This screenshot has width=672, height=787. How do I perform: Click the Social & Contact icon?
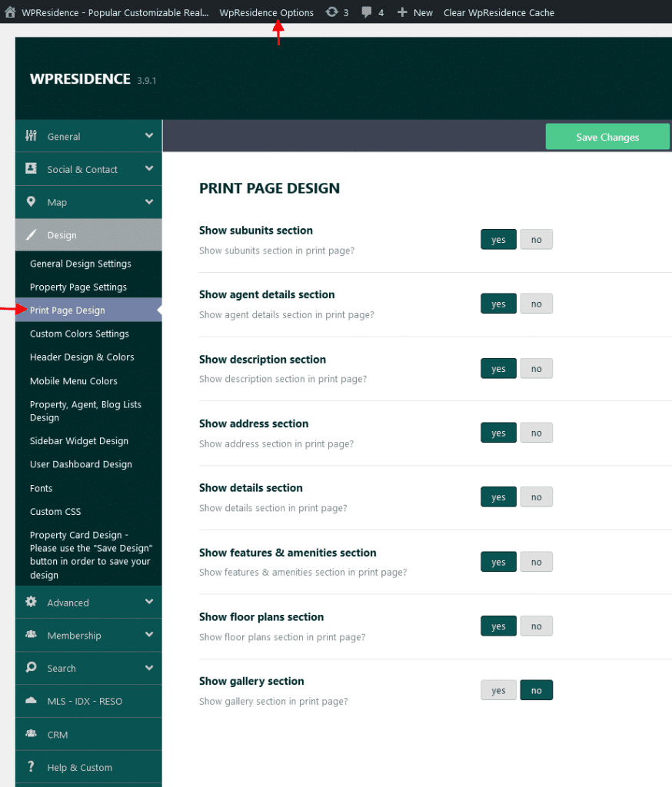point(30,169)
